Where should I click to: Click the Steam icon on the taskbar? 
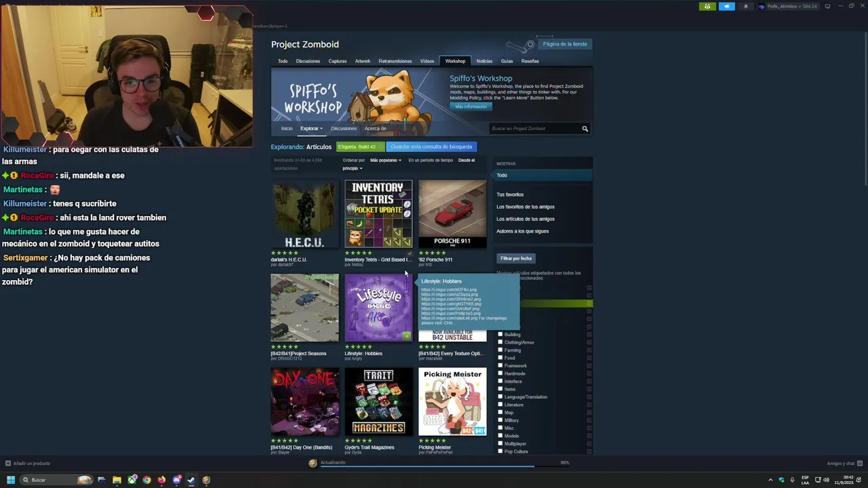[191, 480]
